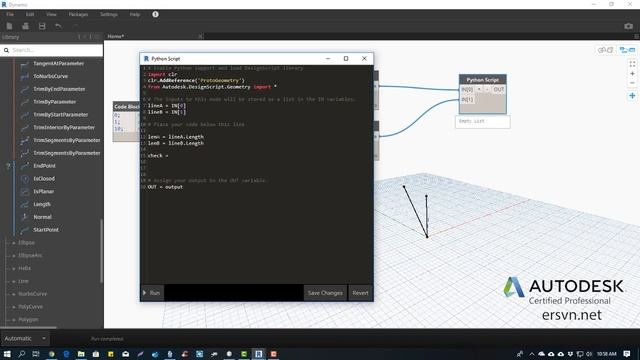Click the IsClosed node icon

[24, 179]
